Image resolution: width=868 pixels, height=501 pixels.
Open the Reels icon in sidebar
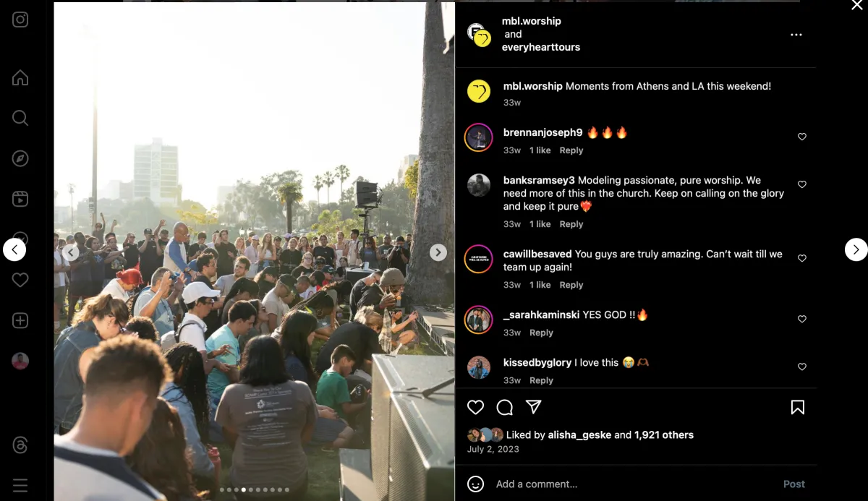20,199
